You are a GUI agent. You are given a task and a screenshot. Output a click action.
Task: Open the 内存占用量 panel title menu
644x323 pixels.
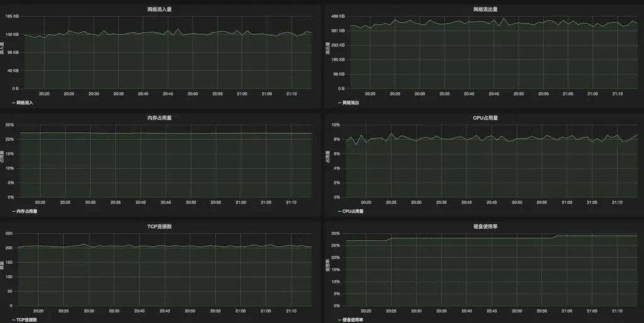pyautogui.click(x=159, y=118)
